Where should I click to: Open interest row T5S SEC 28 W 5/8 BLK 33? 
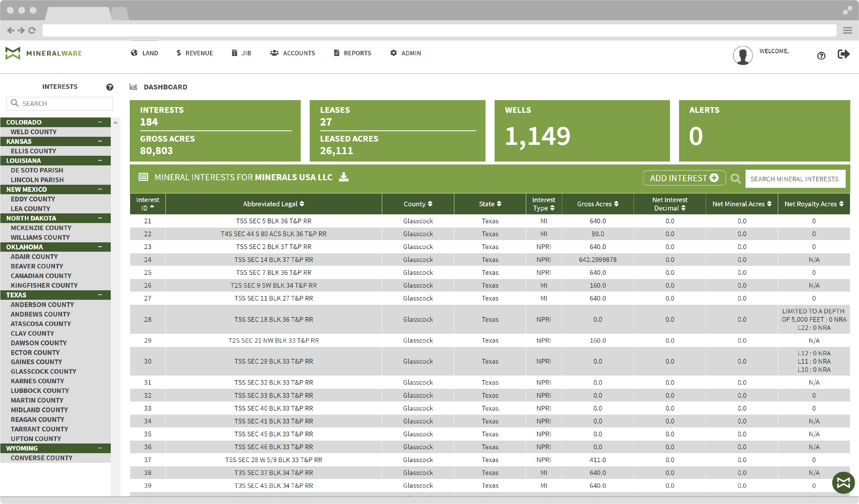coord(490,460)
